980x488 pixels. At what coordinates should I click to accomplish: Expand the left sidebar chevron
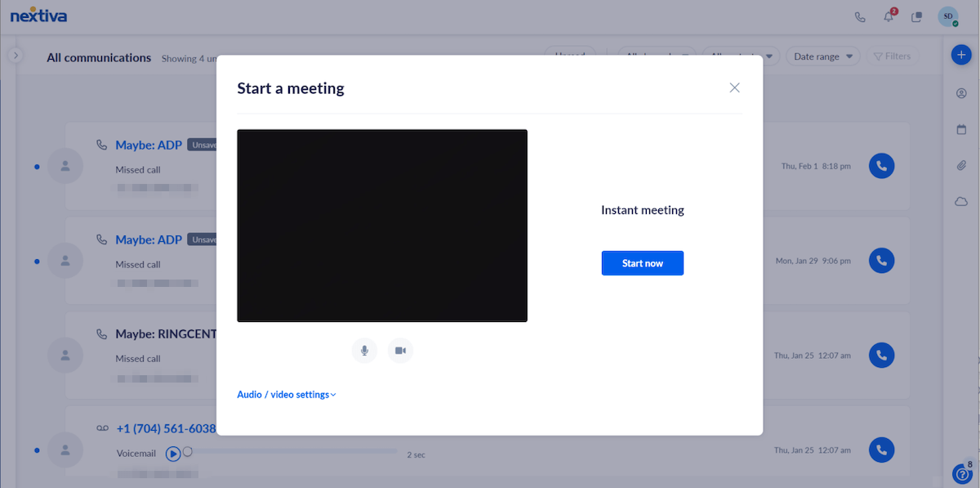[x=16, y=56]
